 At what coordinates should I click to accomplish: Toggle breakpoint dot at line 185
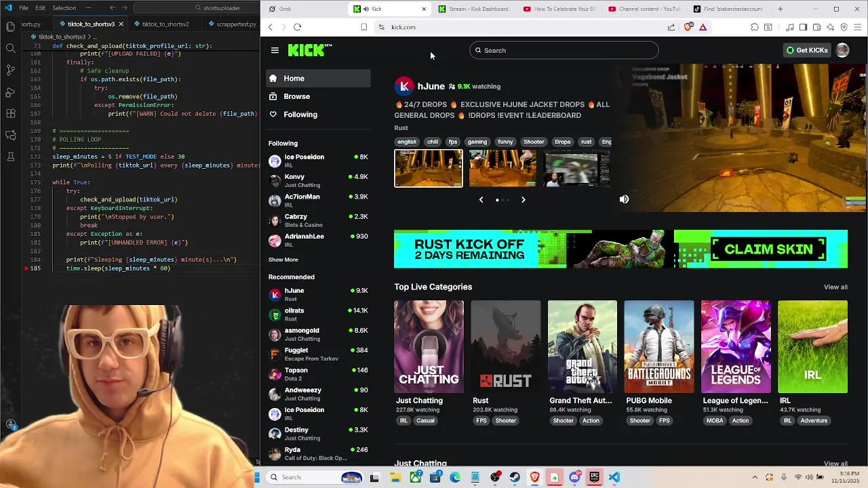click(x=26, y=268)
